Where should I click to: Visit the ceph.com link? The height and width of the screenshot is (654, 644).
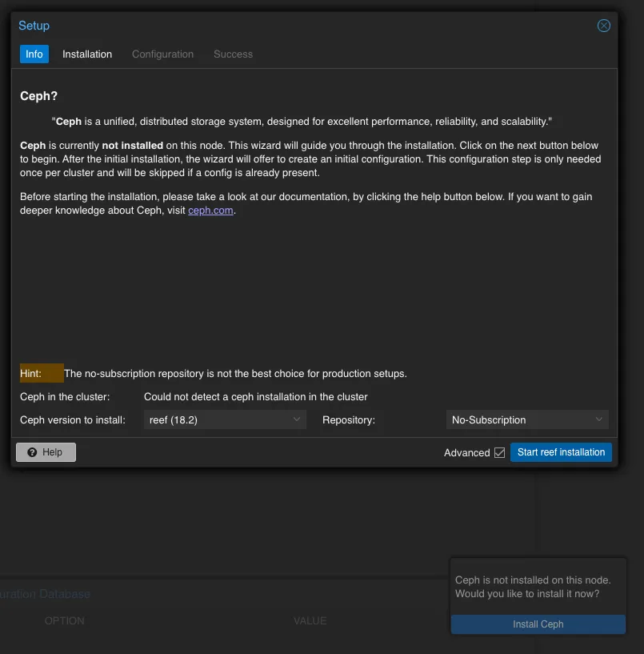210,211
